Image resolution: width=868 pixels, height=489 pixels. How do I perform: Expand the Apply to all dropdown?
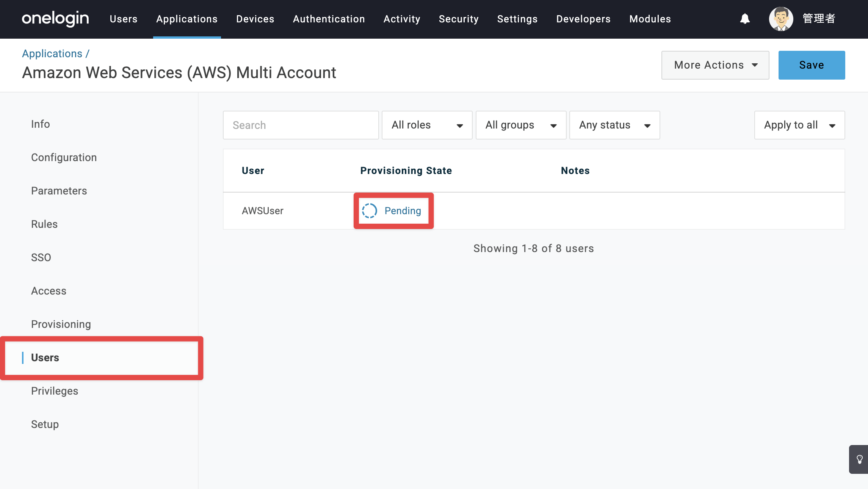coord(800,125)
